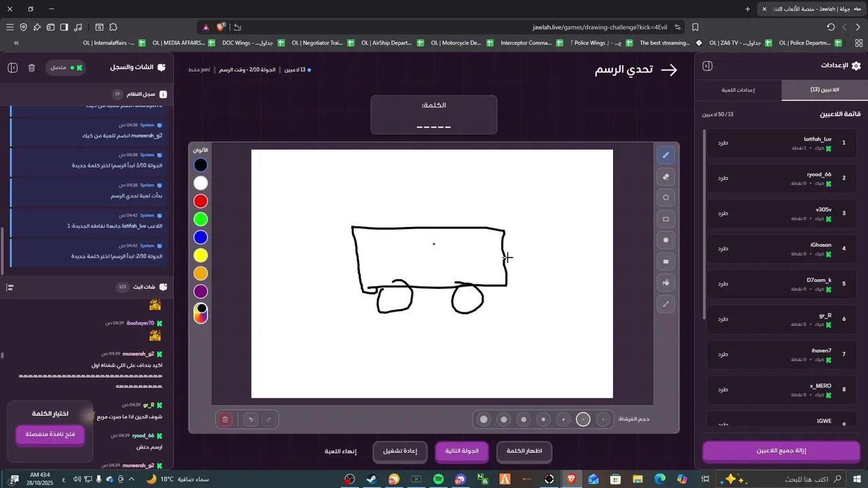Select the sixth brush size dot
The width and height of the screenshot is (868, 488).
coord(503,420)
